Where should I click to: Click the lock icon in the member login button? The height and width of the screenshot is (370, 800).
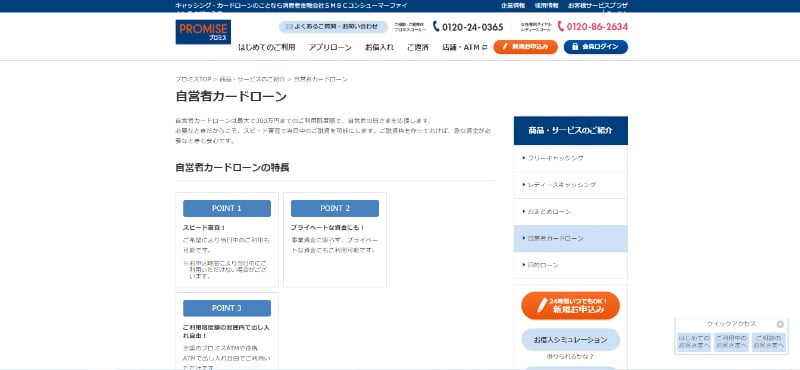pos(575,47)
